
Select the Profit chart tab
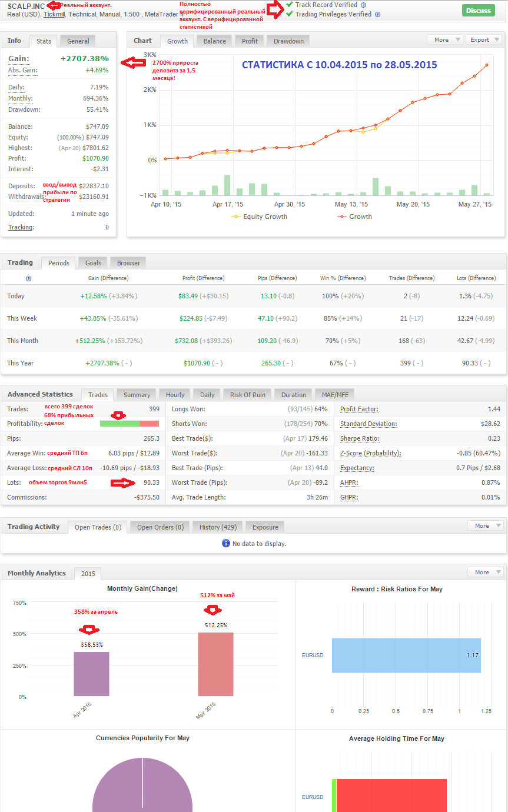point(250,41)
